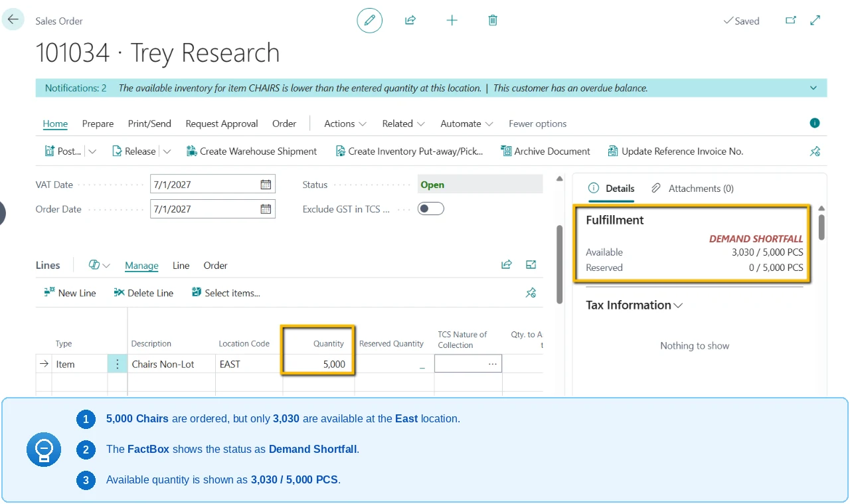Click Create Warehouse Shipment

(x=252, y=151)
